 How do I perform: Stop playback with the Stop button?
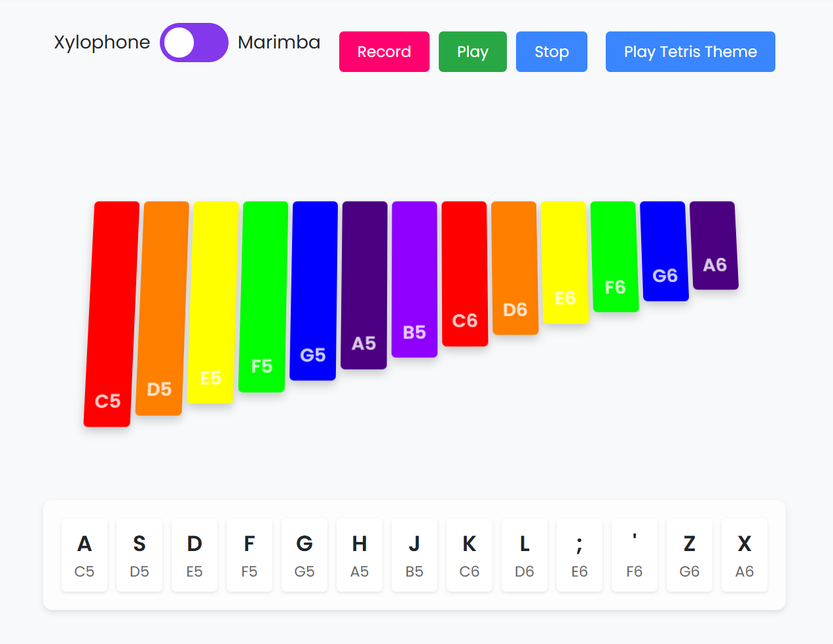[x=551, y=52]
